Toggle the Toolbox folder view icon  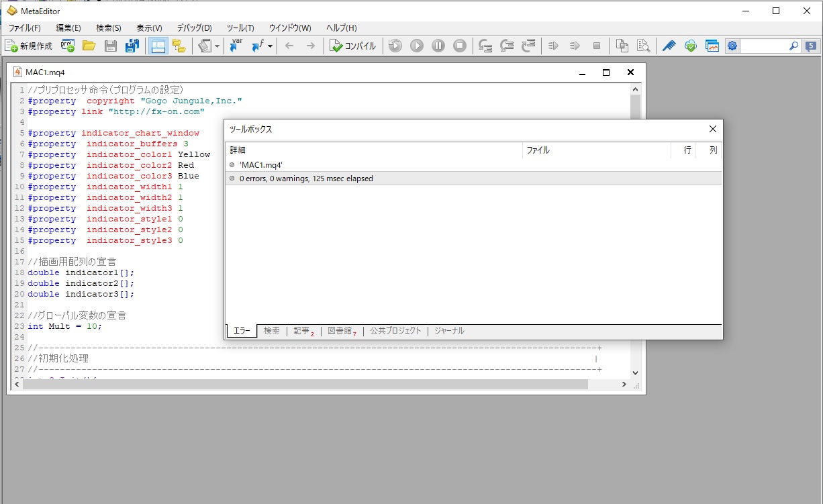click(179, 46)
